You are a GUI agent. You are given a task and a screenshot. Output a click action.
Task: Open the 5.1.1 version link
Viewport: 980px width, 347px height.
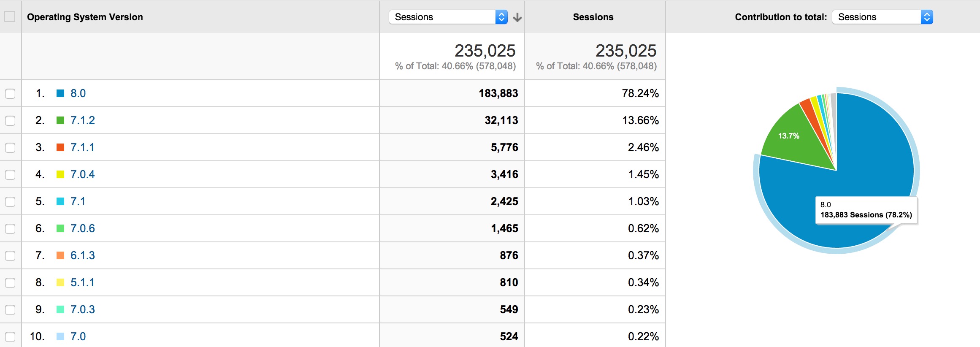[83, 282]
